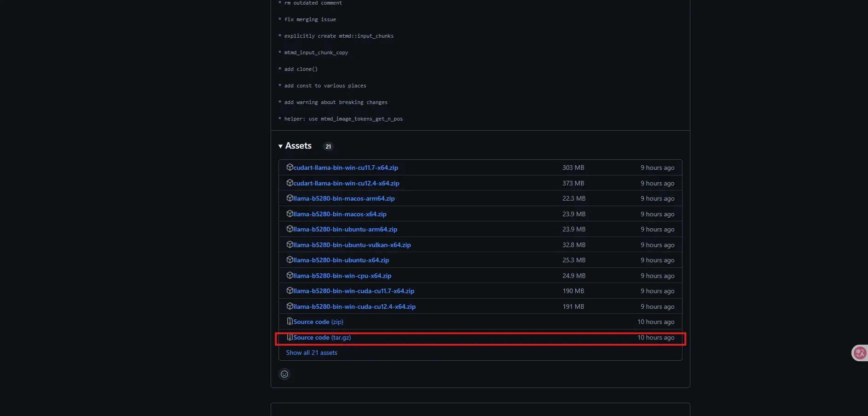Viewport: 868px width, 416px height.
Task: Click archive icon beside Source code (tar.gz)
Action: click(289, 337)
